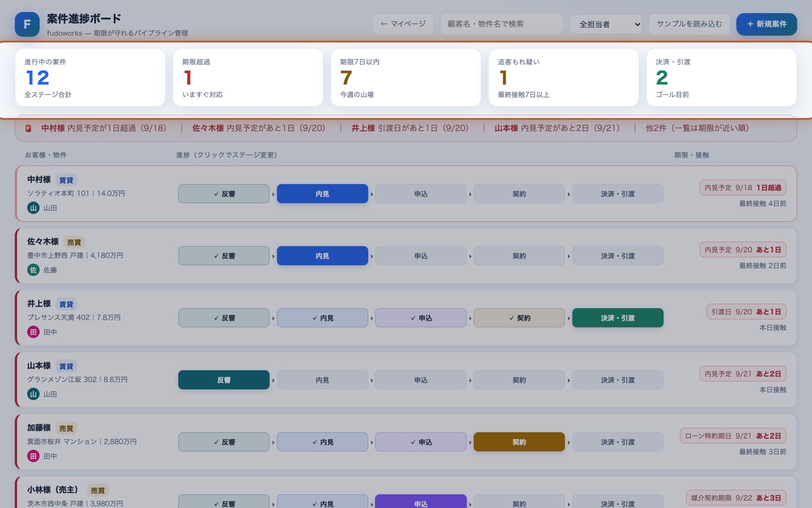
Task: Focus the 顧客名・物件名で検索 search field
Action: (x=501, y=24)
